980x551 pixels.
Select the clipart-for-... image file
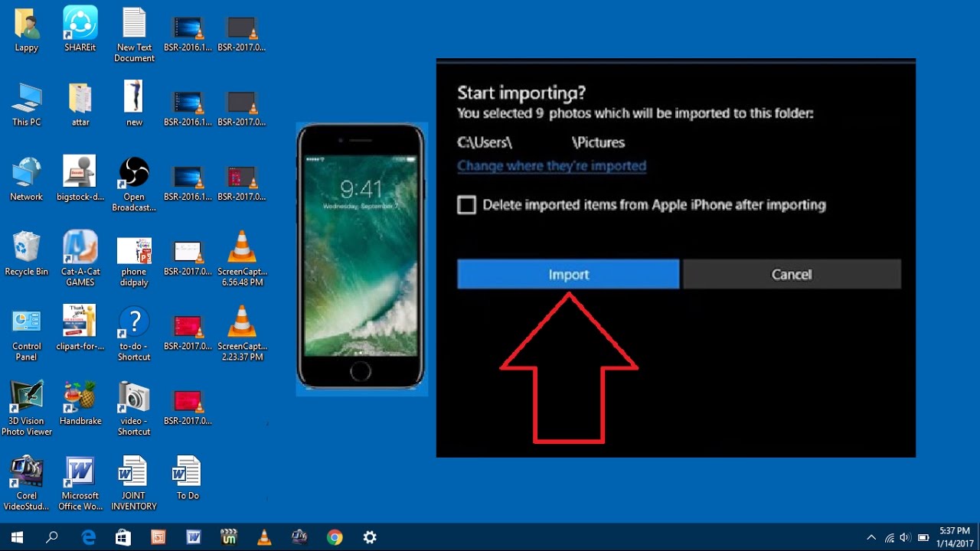80,328
